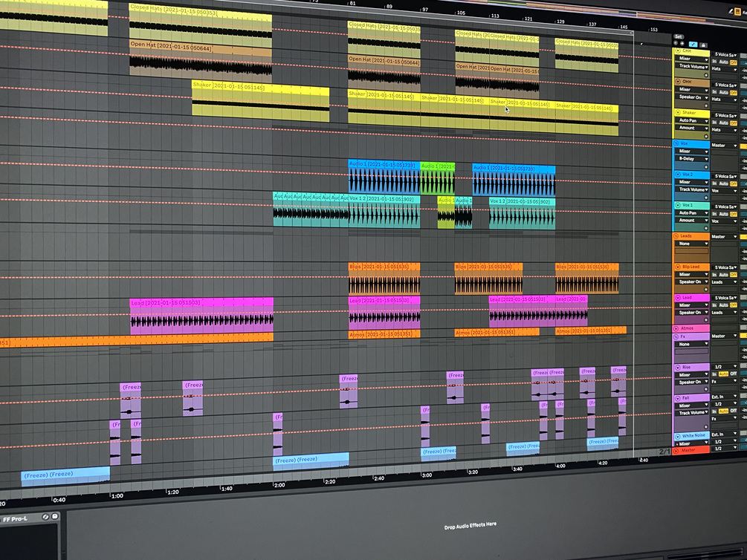Image resolution: width=747 pixels, height=560 pixels.
Task: Click the Set locator button
Action: coord(679,36)
